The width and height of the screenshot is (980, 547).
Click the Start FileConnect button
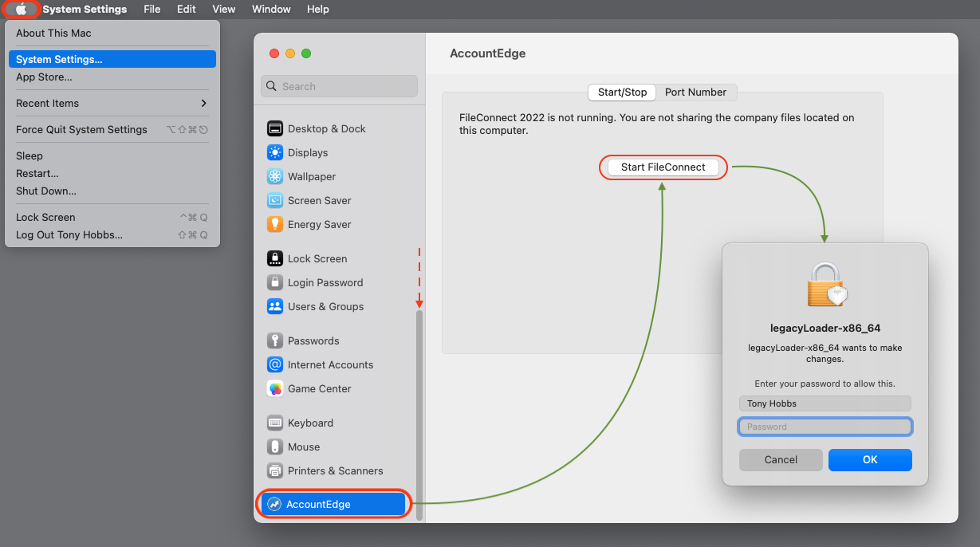663,167
